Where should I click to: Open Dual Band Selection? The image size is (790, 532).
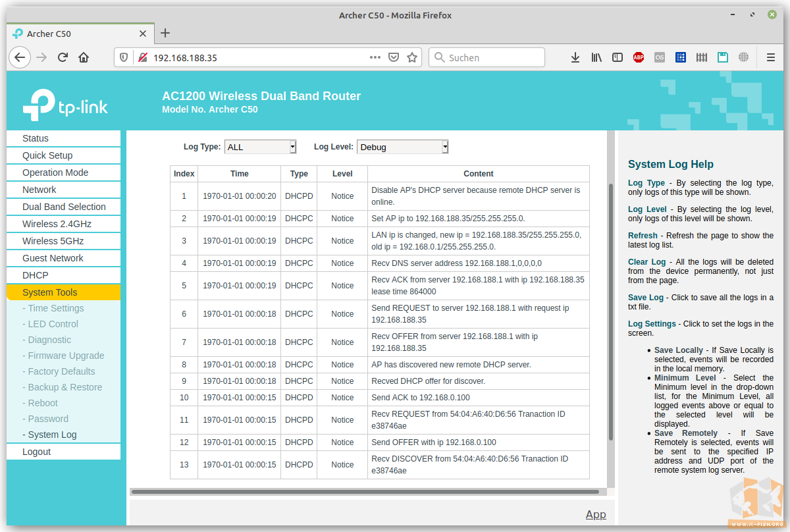coord(63,207)
